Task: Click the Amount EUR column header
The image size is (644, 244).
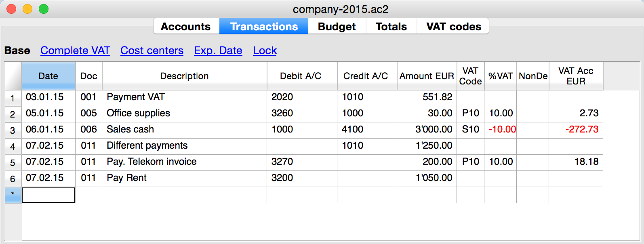Action: [427, 76]
